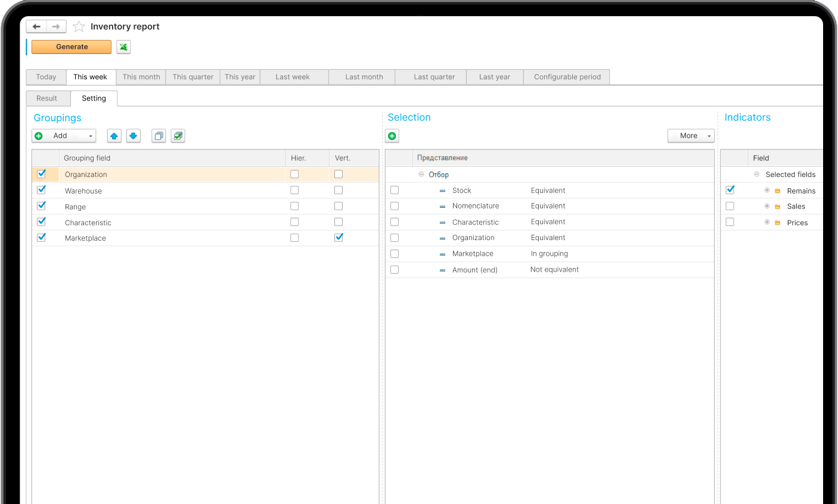Select the Last year period tab
The width and height of the screenshot is (838, 504).
coord(495,77)
